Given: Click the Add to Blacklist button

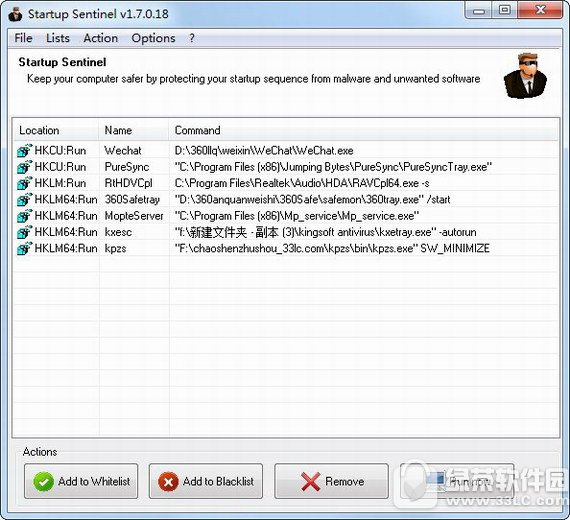Looking at the screenshot, I should (206, 481).
